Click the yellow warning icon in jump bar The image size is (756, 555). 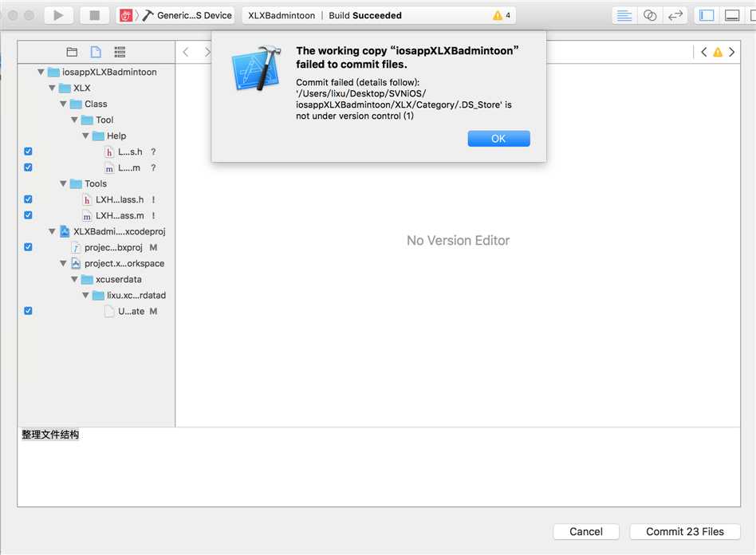718,52
